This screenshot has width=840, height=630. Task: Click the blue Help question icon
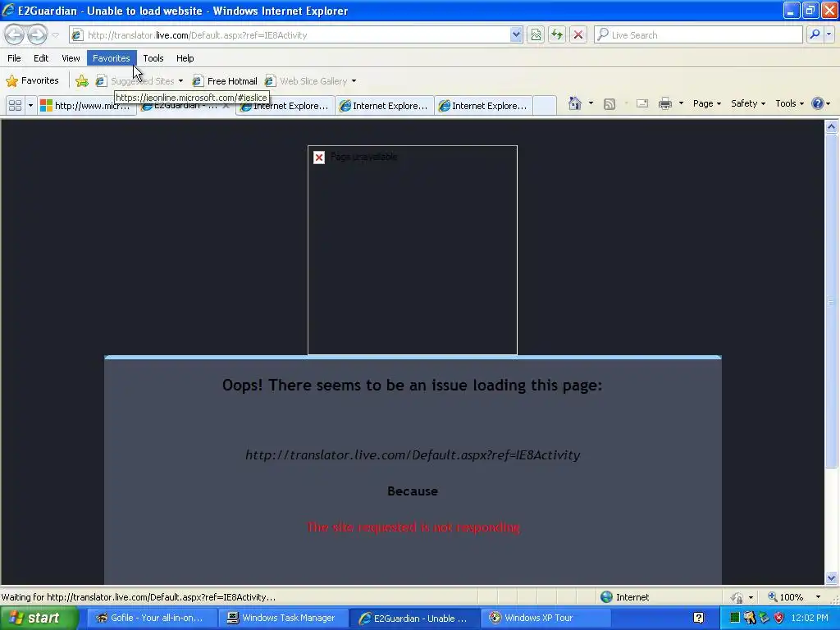click(x=818, y=103)
